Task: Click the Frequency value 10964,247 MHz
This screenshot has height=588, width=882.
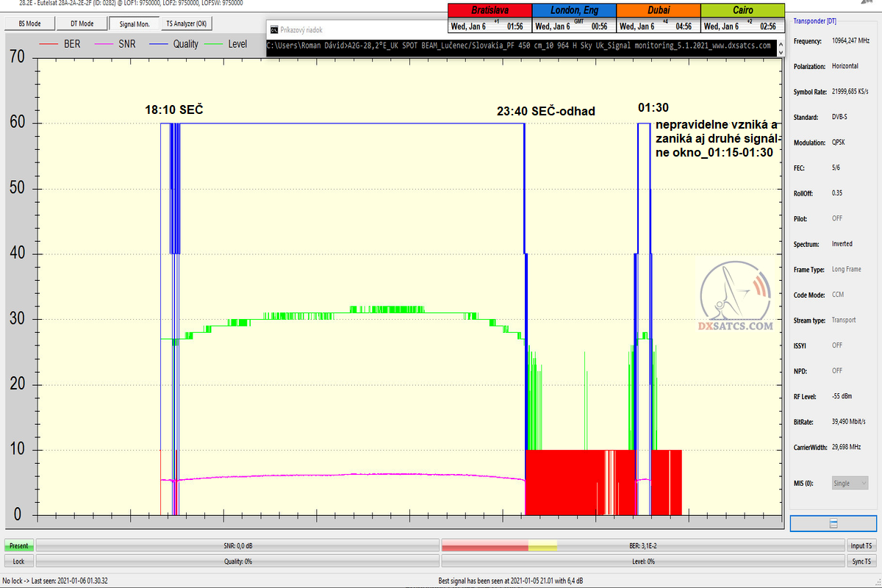Action: click(849, 40)
